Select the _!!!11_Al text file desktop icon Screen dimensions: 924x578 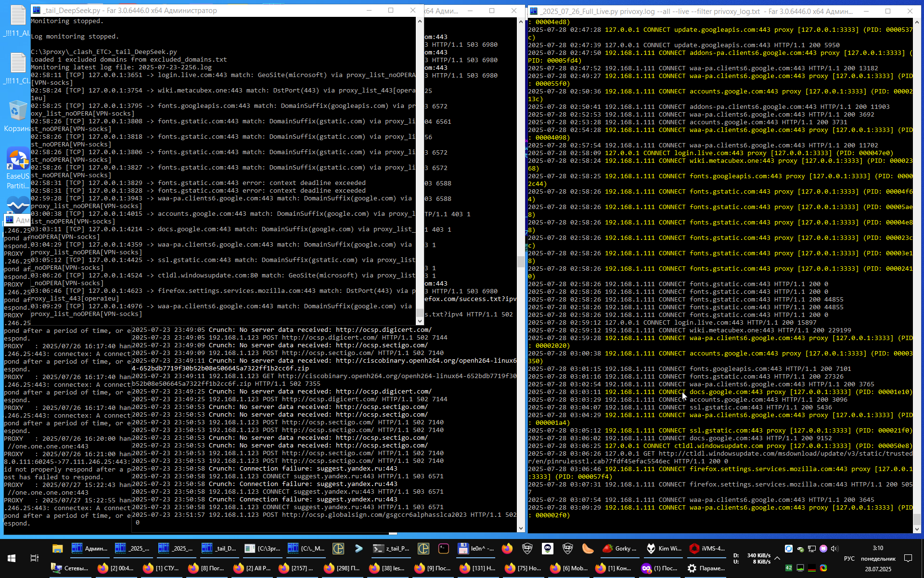click(x=17, y=21)
